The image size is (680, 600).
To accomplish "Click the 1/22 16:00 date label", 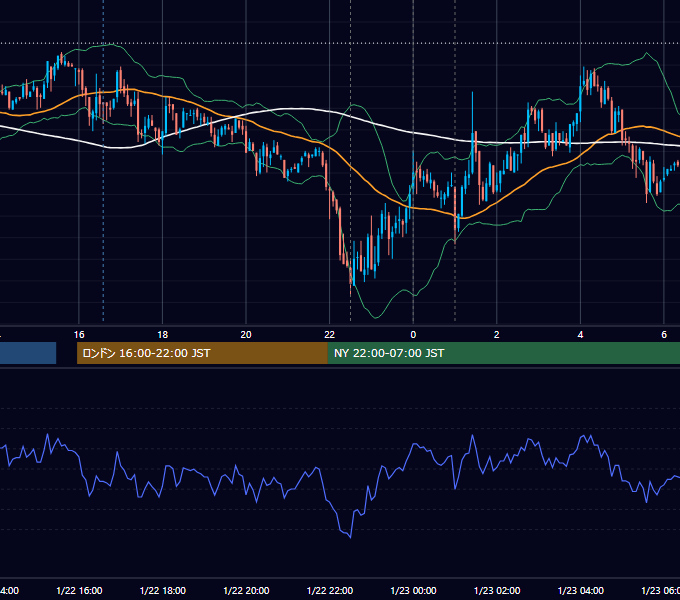I will pos(79,590).
